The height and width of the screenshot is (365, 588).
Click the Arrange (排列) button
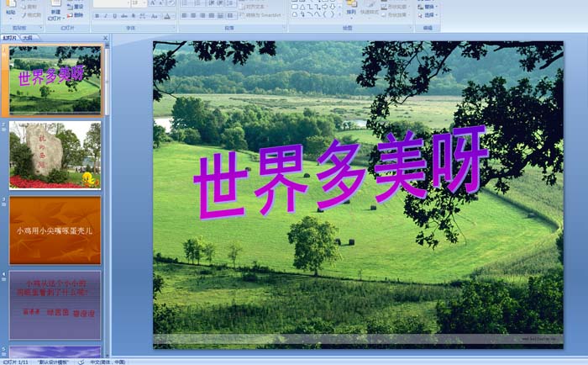pos(351,8)
